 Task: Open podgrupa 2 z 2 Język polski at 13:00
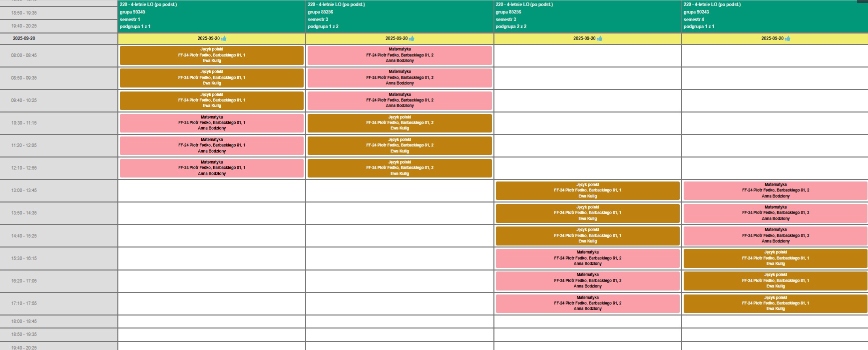[588, 190]
